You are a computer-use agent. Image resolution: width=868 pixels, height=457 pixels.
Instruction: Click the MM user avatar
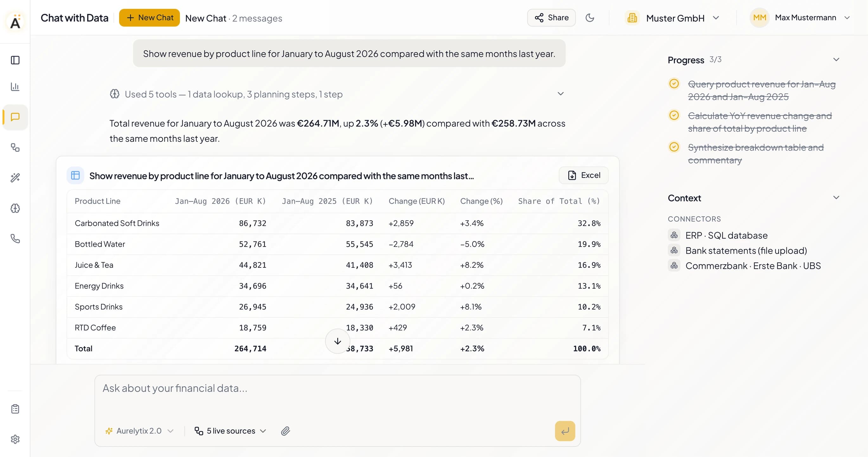760,17
